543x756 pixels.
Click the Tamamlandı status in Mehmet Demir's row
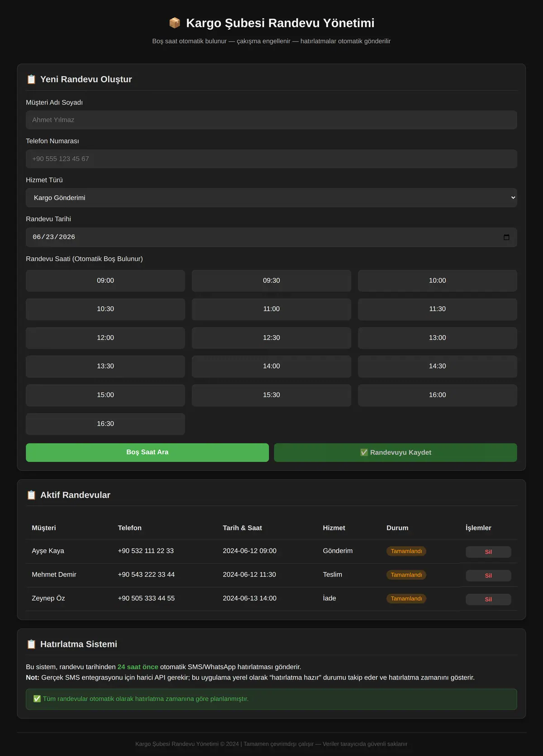(x=406, y=575)
